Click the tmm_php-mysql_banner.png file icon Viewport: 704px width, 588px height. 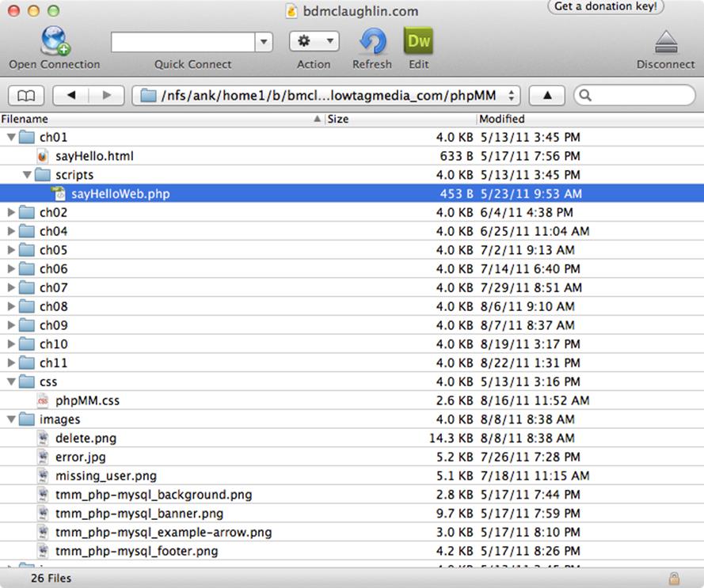pos(43,514)
